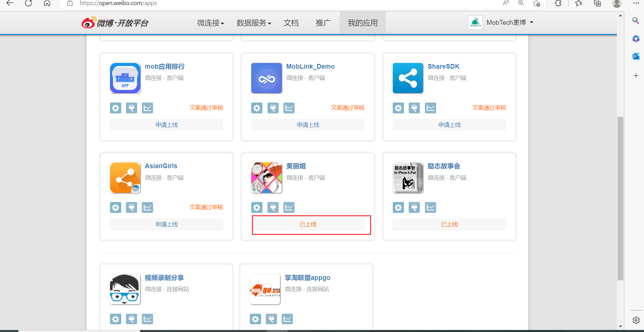The height and width of the screenshot is (332, 644).
Task: View statistics chart for ShareSDK
Action: pyautogui.click(x=430, y=108)
